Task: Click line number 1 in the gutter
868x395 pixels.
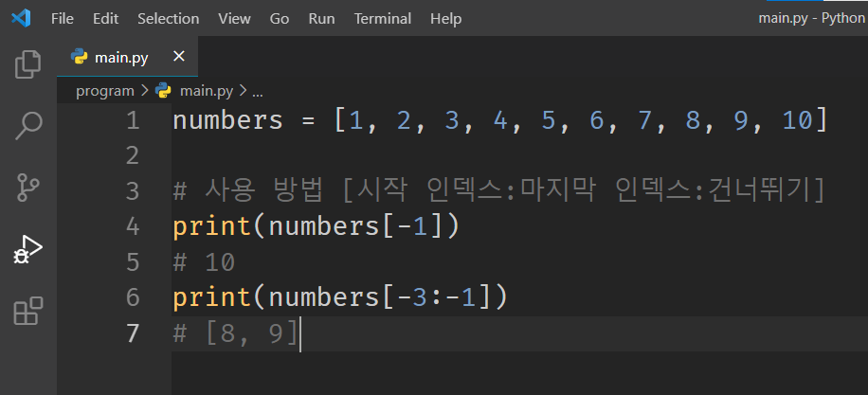Action: coord(133,120)
